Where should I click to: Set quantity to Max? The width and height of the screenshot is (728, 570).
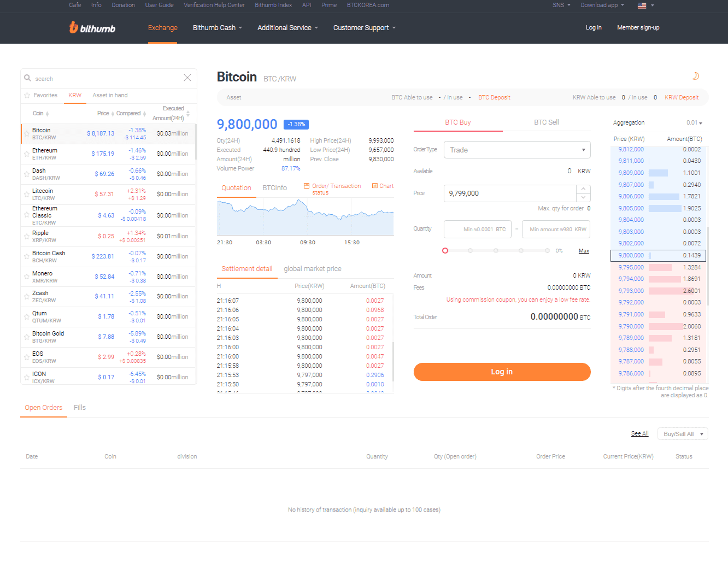(584, 251)
